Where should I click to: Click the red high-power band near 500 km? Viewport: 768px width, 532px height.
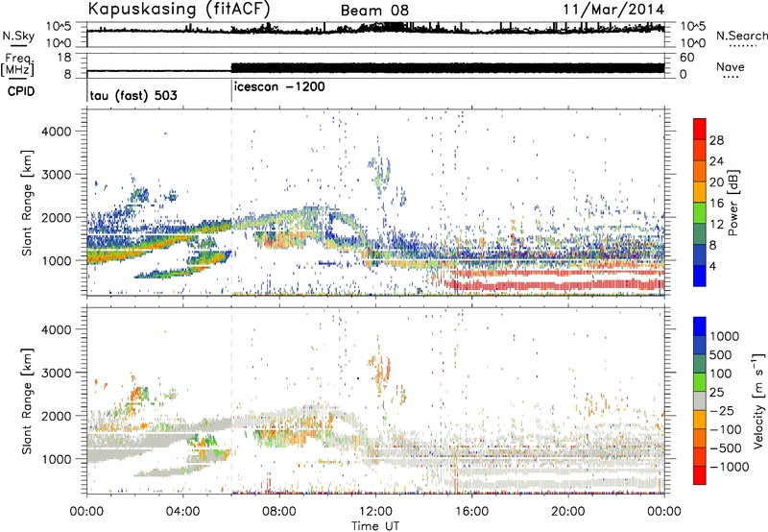pyautogui.click(x=556, y=284)
